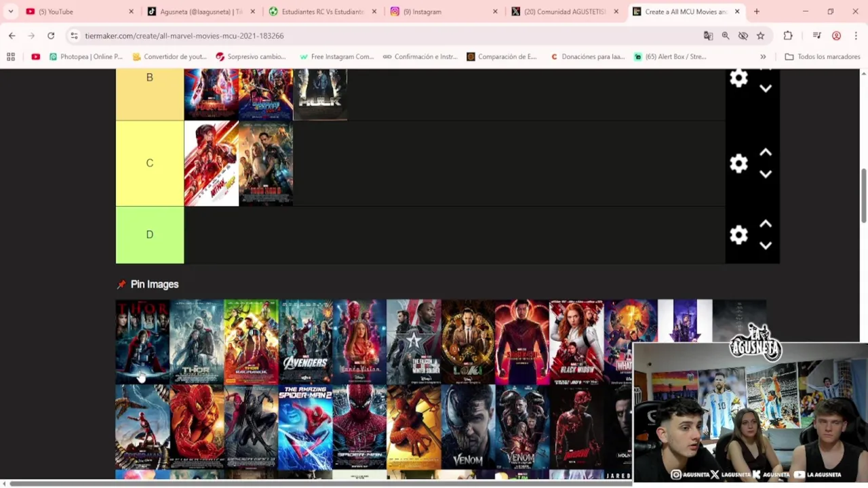Select Ant-Man and the Wasp poster in tier C
This screenshot has height=488, width=868.
pyautogui.click(x=212, y=163)
